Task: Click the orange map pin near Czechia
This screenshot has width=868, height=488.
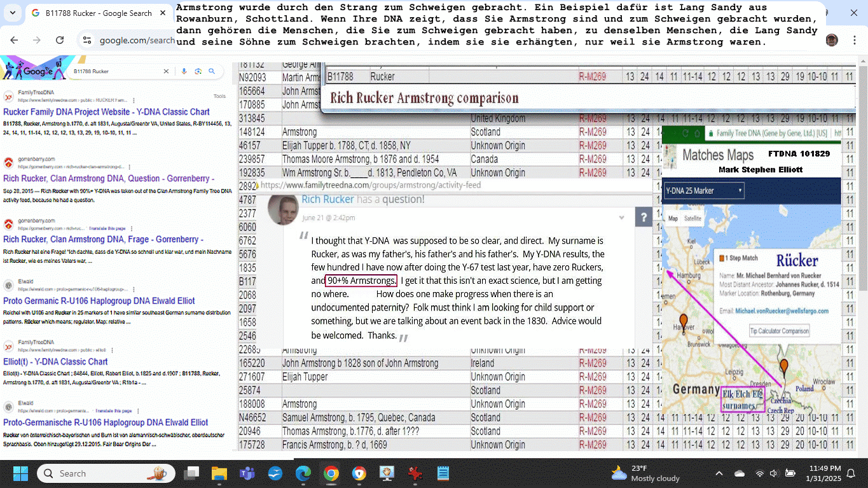Action: (783, 368)
